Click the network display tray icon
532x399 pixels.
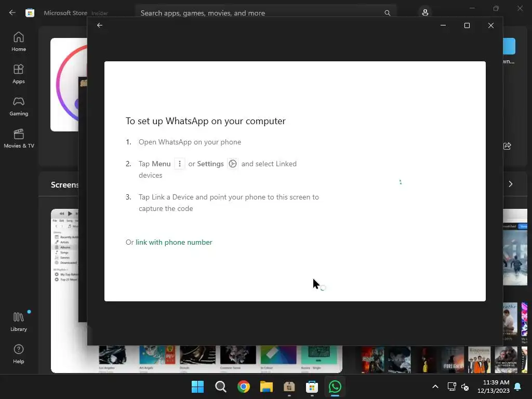pos(451,387)
